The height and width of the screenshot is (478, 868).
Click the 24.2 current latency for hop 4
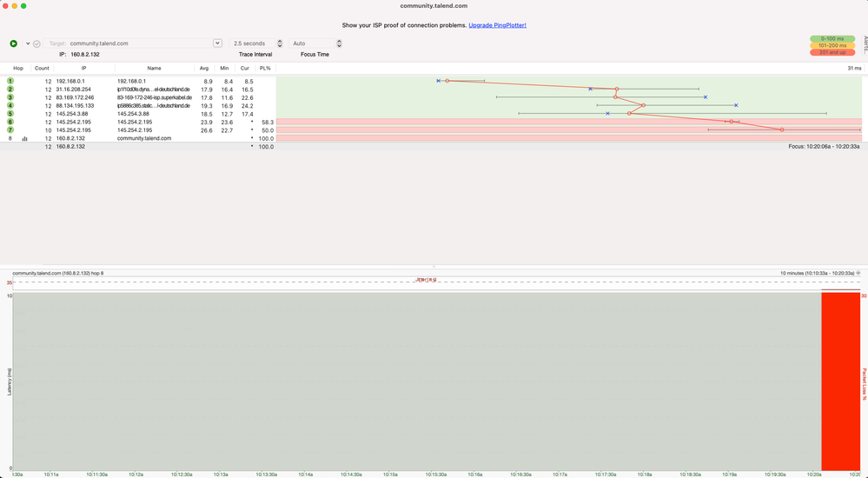247,105
